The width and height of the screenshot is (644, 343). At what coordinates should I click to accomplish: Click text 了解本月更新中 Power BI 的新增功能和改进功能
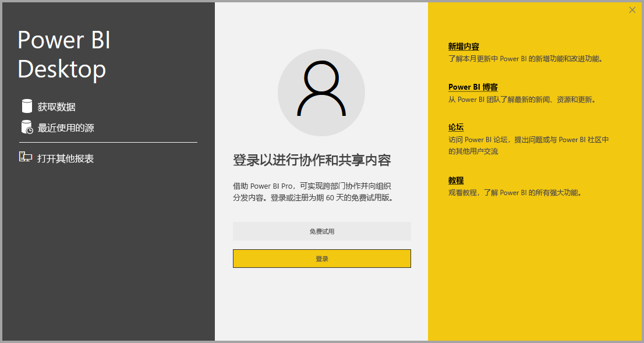[525, 59]
